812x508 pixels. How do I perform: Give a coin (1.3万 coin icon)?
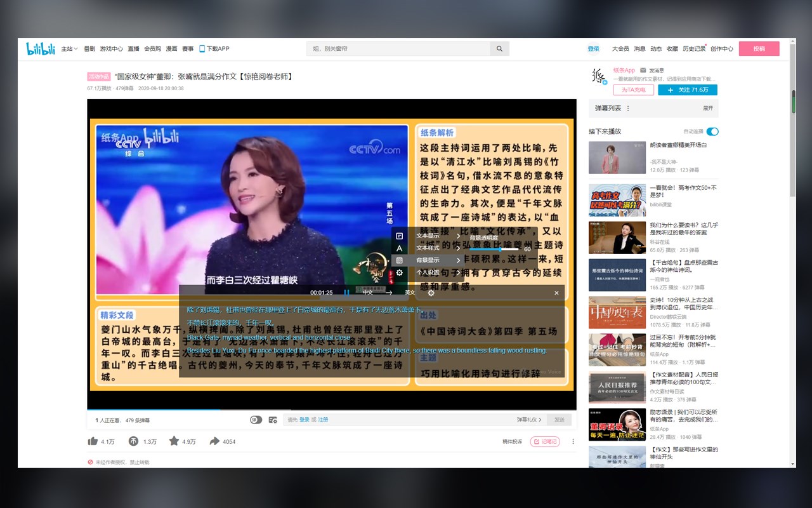[134, 441]
